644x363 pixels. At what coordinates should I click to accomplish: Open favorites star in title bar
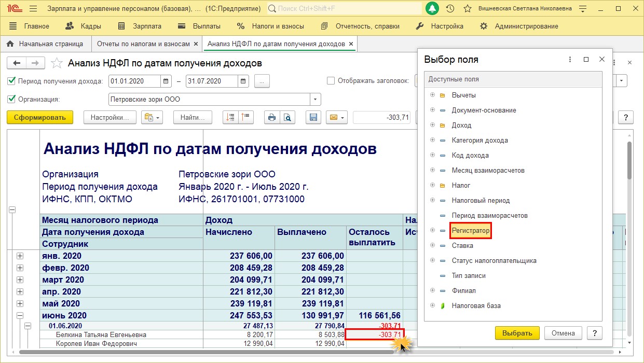pyautogui.click(x=467, y=8)
